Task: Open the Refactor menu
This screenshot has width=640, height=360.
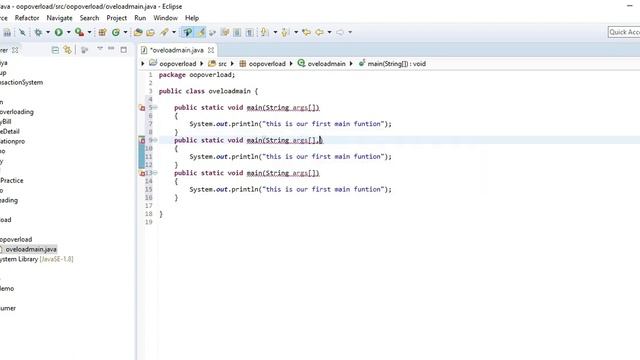Action: 27,18
